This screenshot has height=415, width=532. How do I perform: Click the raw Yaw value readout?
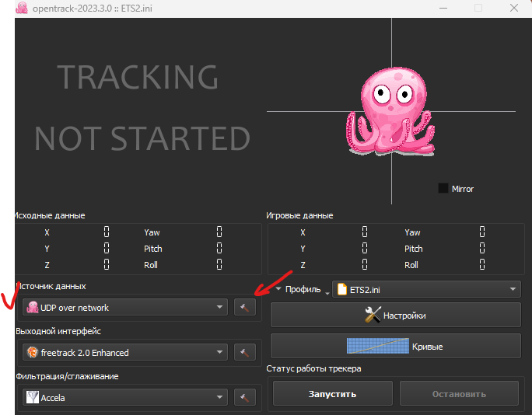pyautogui.click(x=219, y=232)
